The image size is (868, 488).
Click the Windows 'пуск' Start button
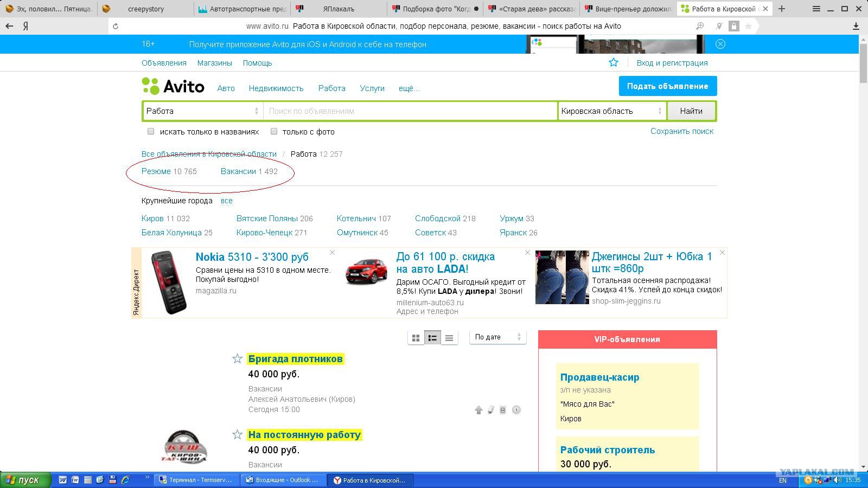click(x=25, y=480)
